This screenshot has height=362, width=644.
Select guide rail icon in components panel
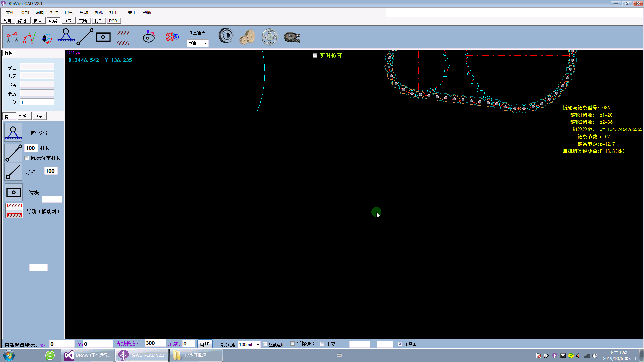pyautogui.click(x=14, y=210)
